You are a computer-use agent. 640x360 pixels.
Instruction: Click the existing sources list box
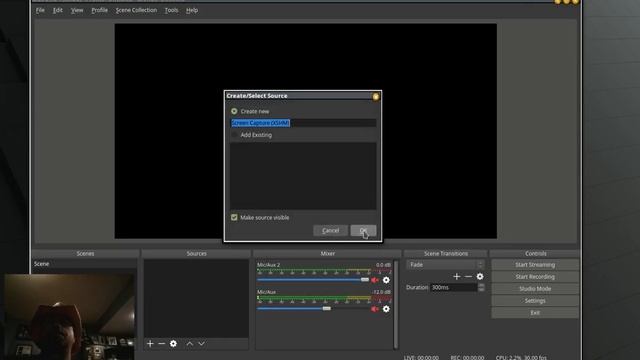pos(303,176)
